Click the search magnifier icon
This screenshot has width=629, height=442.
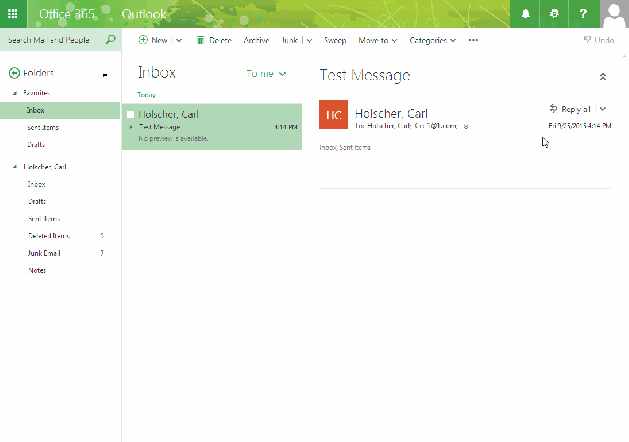[110, 40]
